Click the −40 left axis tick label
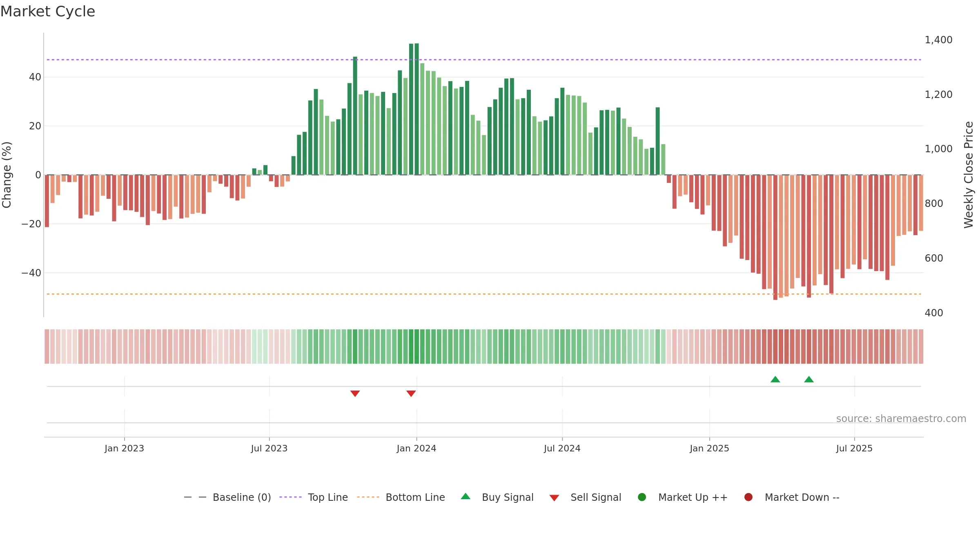980x551 pixels. pos(31,273)
